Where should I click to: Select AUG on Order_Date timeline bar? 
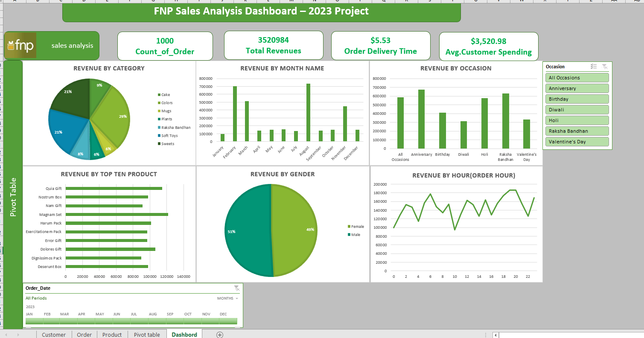tap(152, 321)
